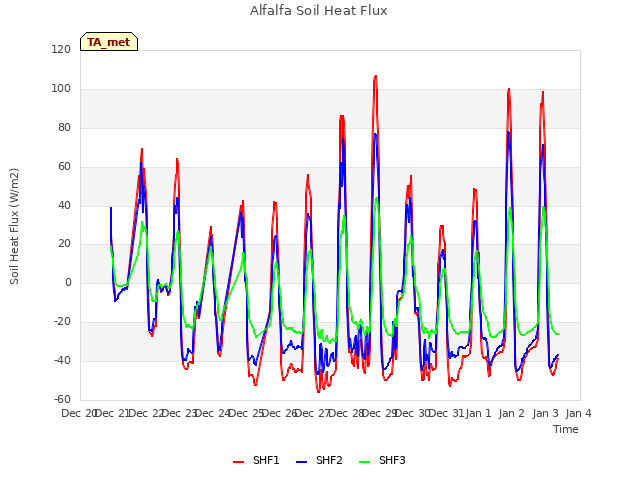This screenshot has height=480, width=640.
Task: Click the red SHF1 peak on Jan 3
Action: pyautogui.click(x=543, y=92)
